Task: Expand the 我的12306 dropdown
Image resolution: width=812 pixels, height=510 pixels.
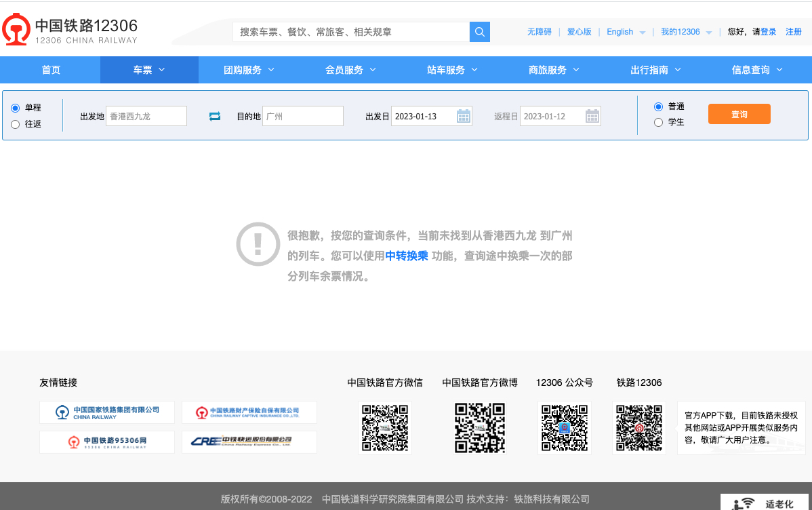Action: tap(686, 32)
